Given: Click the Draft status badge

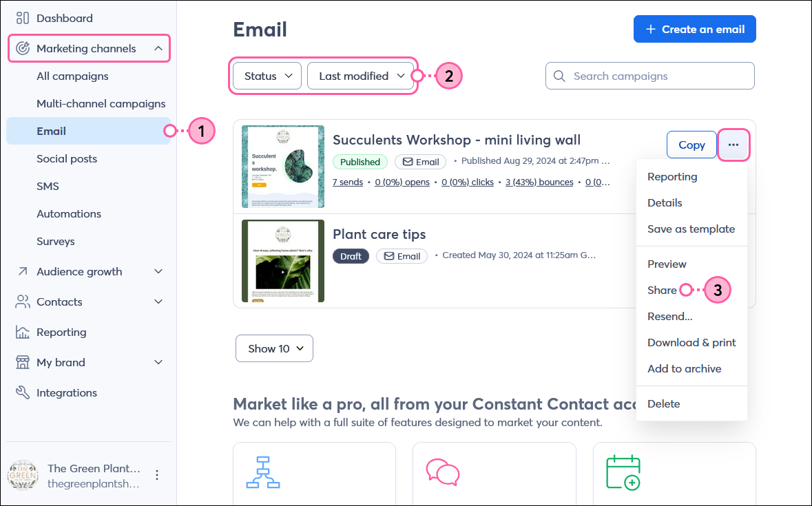Looking at the screenshot, I should (x=351, y=256).
